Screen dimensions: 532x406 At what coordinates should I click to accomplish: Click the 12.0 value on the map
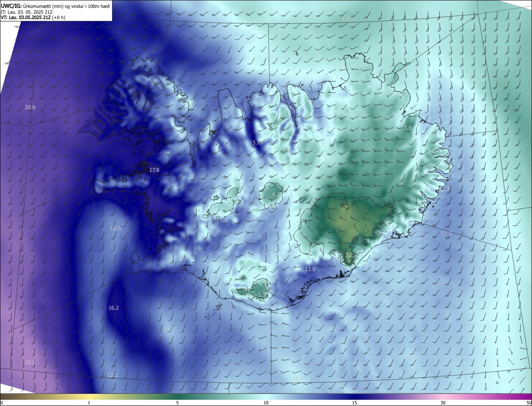pos(115,228)
